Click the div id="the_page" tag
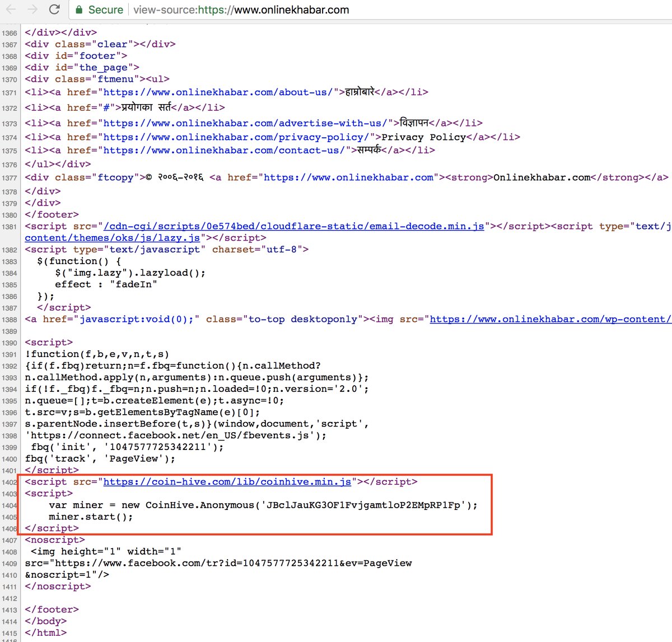Image resolution: width=672 pixels, height=642 pixels. point(82,68)
